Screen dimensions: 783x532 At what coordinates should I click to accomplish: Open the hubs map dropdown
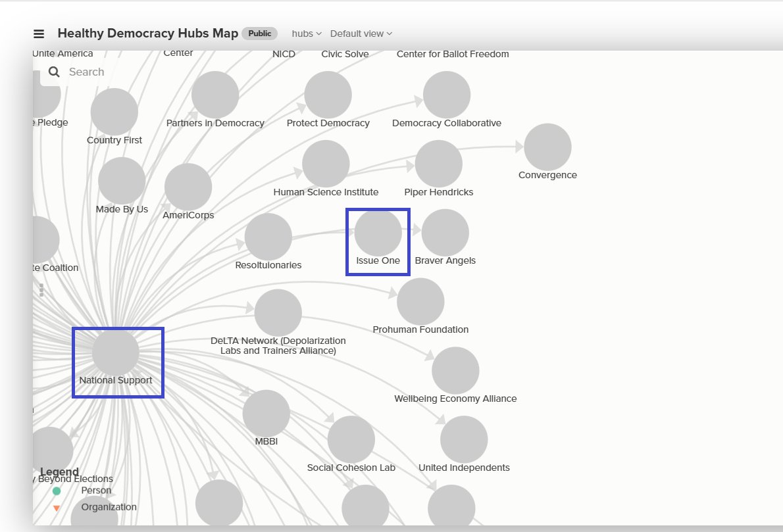click(x=307, y=34)
